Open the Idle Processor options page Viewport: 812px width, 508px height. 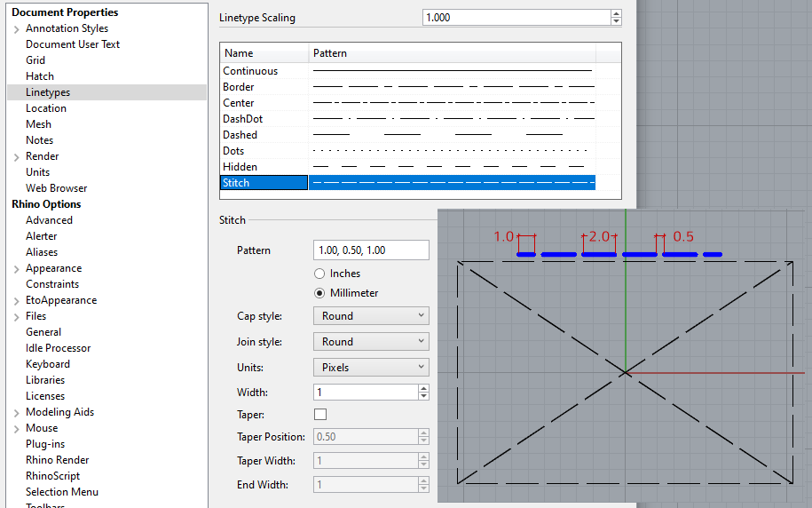[x=58, y=348]
